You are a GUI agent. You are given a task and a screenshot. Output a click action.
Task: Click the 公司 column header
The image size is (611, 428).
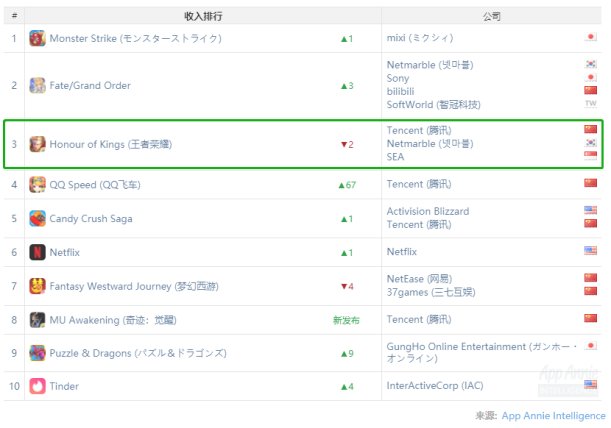(491, 16)
